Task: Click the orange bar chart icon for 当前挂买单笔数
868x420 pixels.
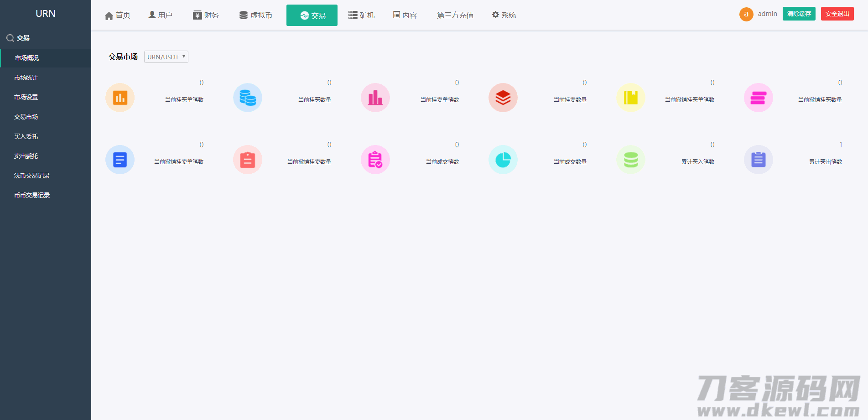Action: 120,98
